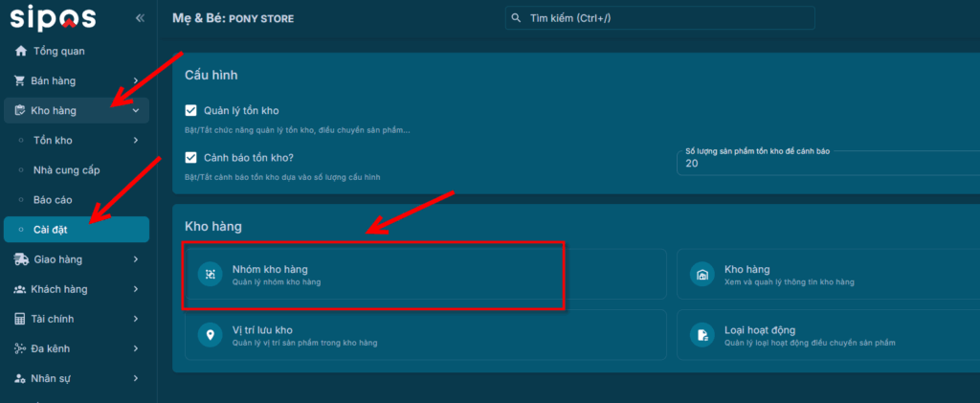Open the Kho hàng settings card
The height and width of the screenshot is (403, 980).
[828, 274]
